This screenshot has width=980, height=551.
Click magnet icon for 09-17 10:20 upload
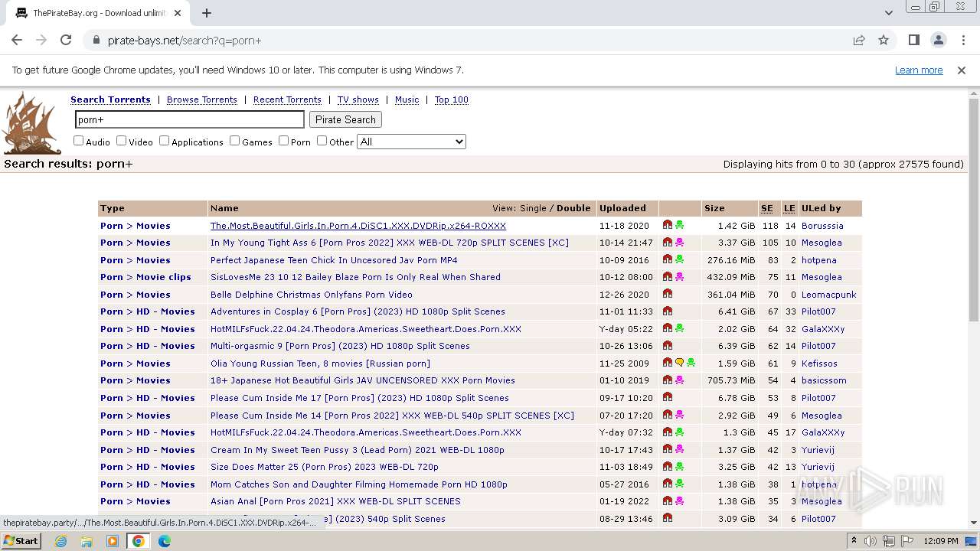coord(668,398)
